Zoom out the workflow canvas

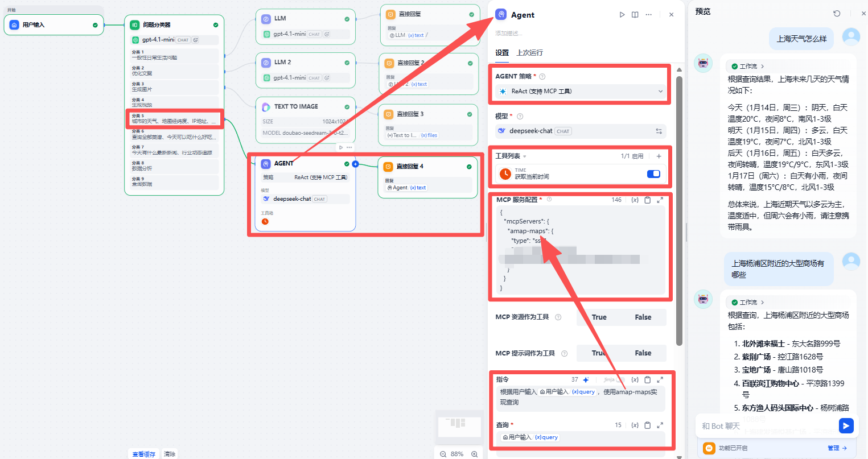point(443,454)
